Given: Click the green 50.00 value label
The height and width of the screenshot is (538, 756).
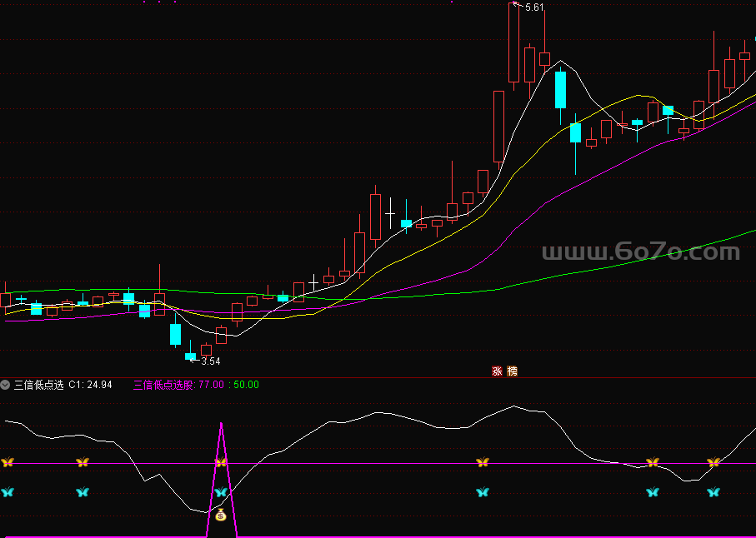Looking at the screenshot, I should point(246,385).
